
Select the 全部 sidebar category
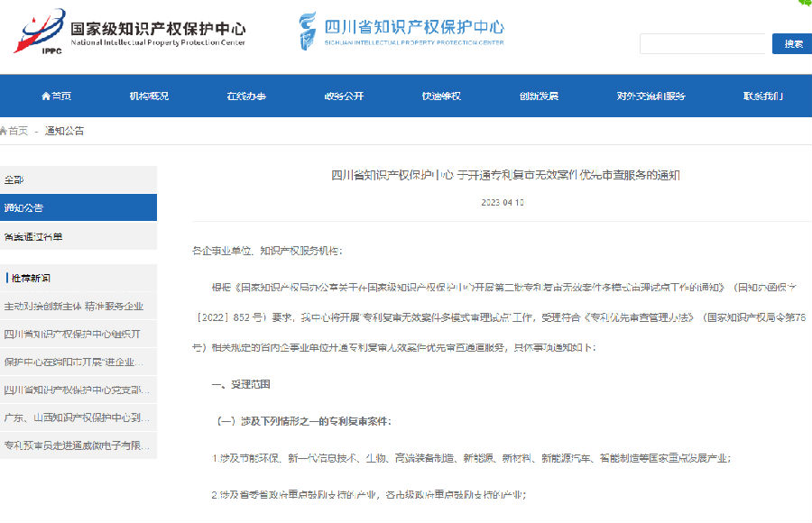pos(14,179)
